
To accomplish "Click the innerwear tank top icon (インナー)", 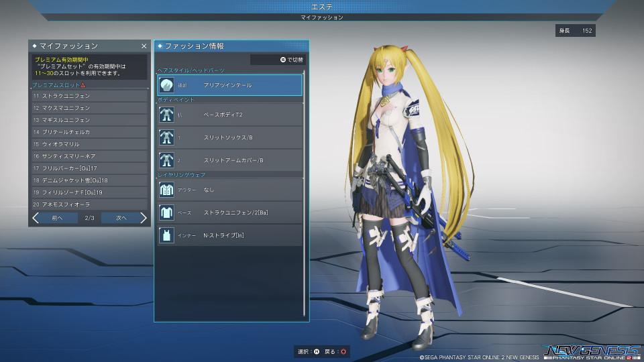I will pos(166,235).
